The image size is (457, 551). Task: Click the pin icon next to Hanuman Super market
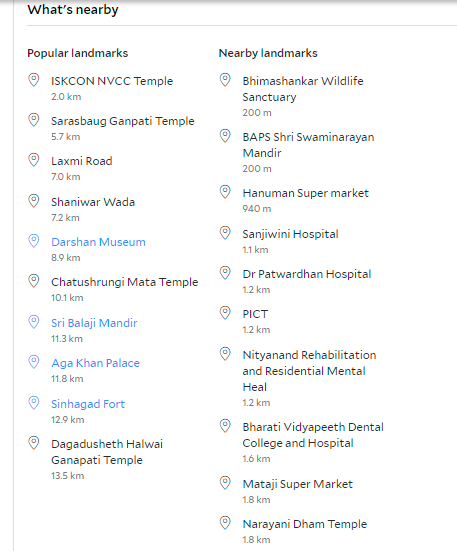(225, 192)
